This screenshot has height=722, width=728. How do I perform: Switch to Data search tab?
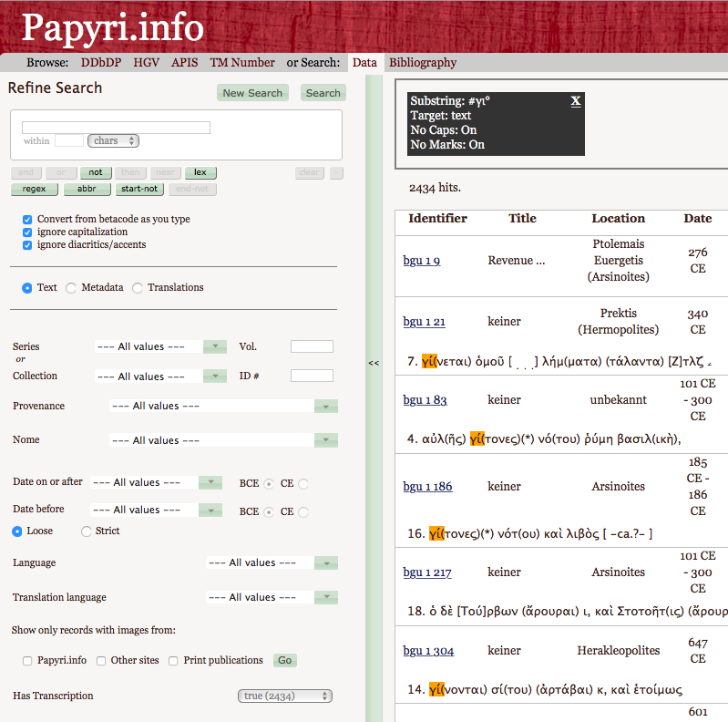point(364,62)
